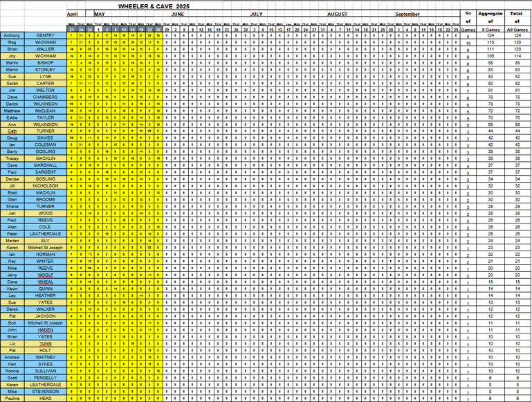Select the WHEAL surname cell

click(x=46, y=282)
